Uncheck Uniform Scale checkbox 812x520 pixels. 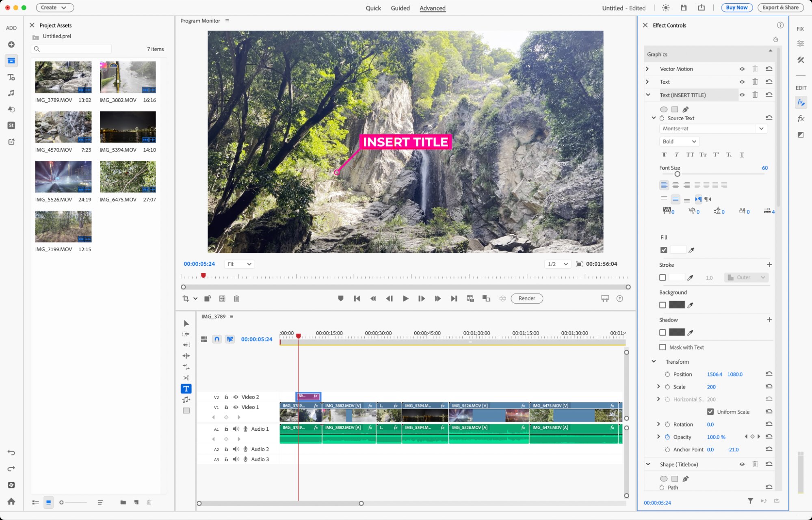pyautogui.click(x=710, y=412)
